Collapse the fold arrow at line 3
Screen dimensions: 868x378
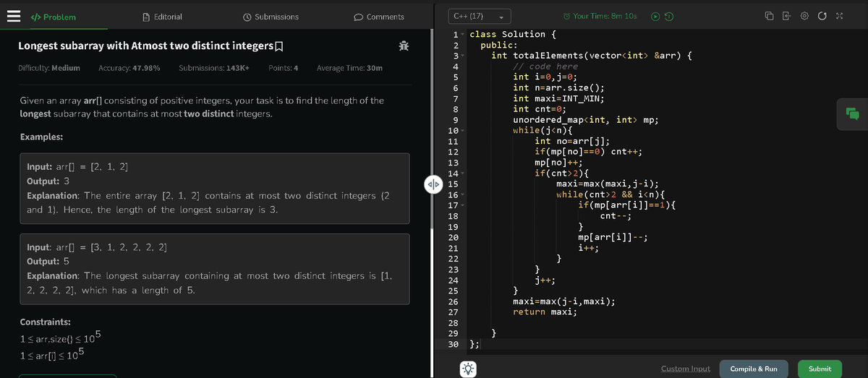point(461,55)
